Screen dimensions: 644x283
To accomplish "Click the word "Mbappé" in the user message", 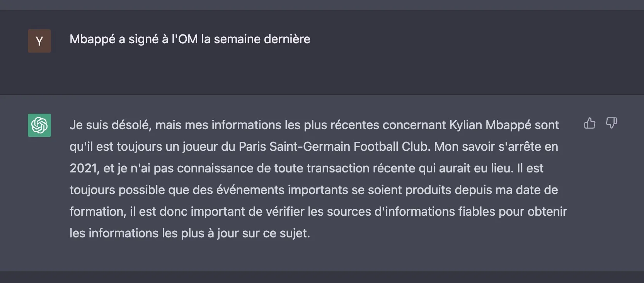I will pos(92,39).
